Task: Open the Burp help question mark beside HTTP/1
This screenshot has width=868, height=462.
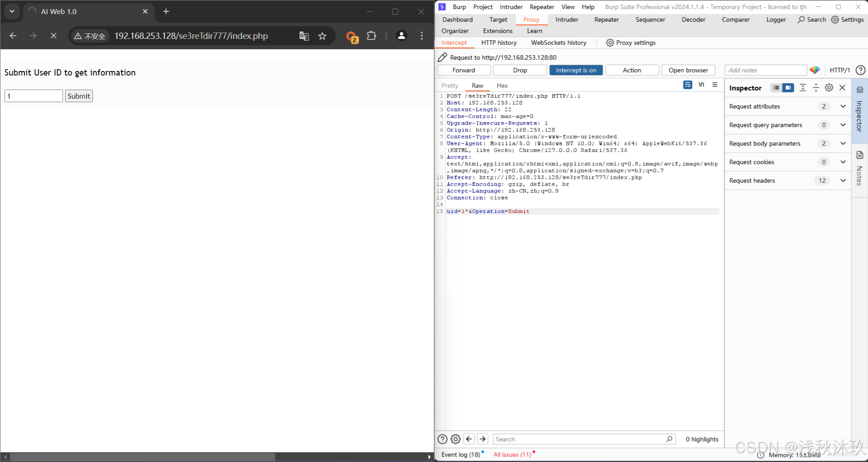Action: [x=860, y=70]
